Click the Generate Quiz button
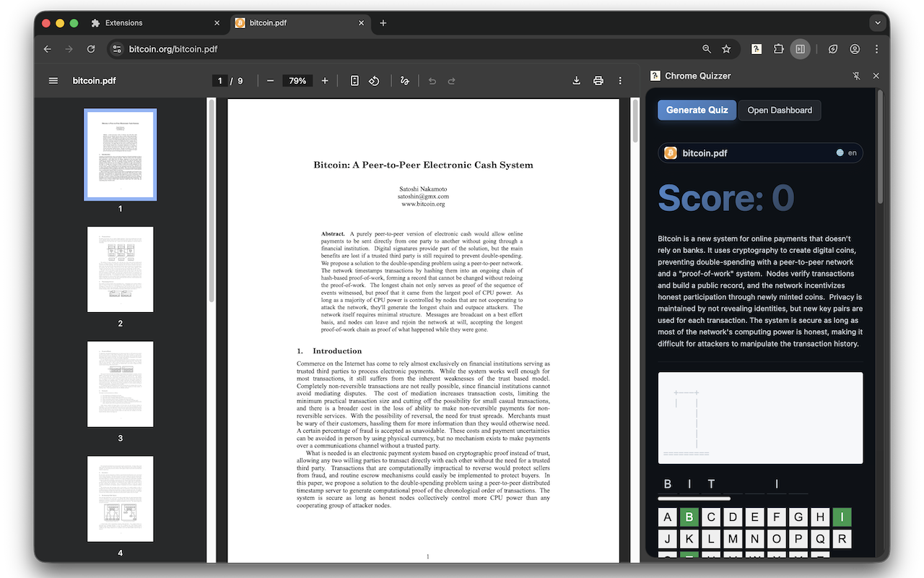Screen dimensions: 924x578 click(x=696, y=110)
